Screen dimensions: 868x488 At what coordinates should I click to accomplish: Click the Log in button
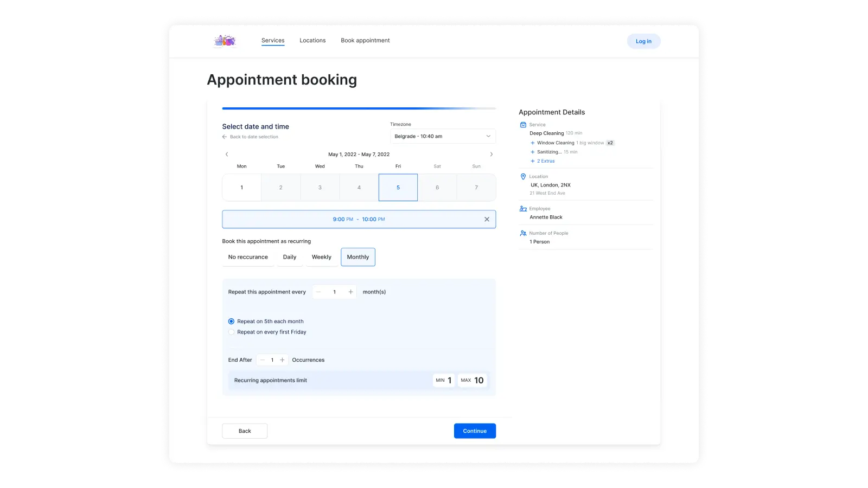(643, 41)
